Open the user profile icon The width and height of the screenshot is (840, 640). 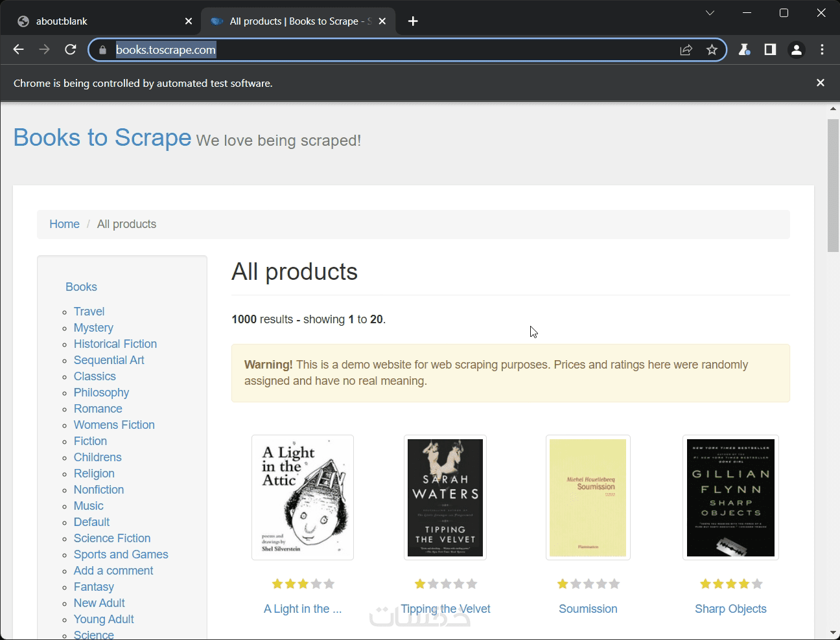click(797, 50)
